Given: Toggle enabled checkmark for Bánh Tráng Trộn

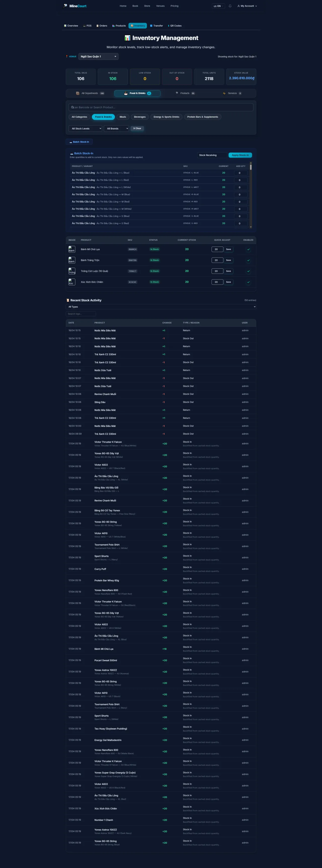Looking at the screenshot, I should [248, 260].
